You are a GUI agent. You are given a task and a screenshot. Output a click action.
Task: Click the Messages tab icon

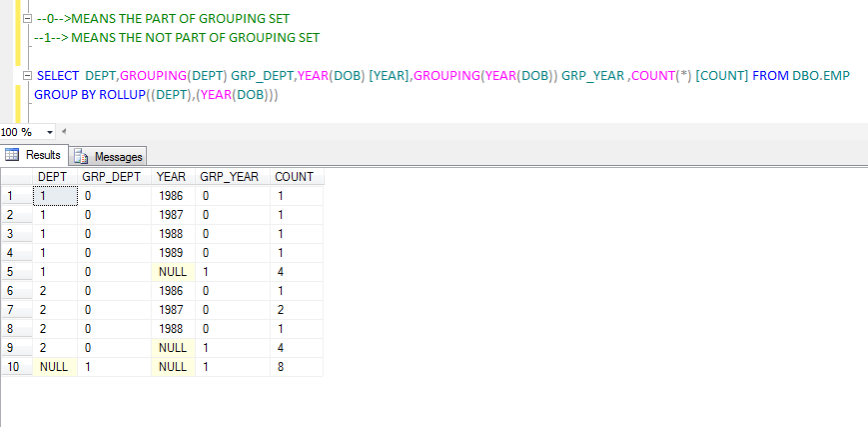[82, 156]
